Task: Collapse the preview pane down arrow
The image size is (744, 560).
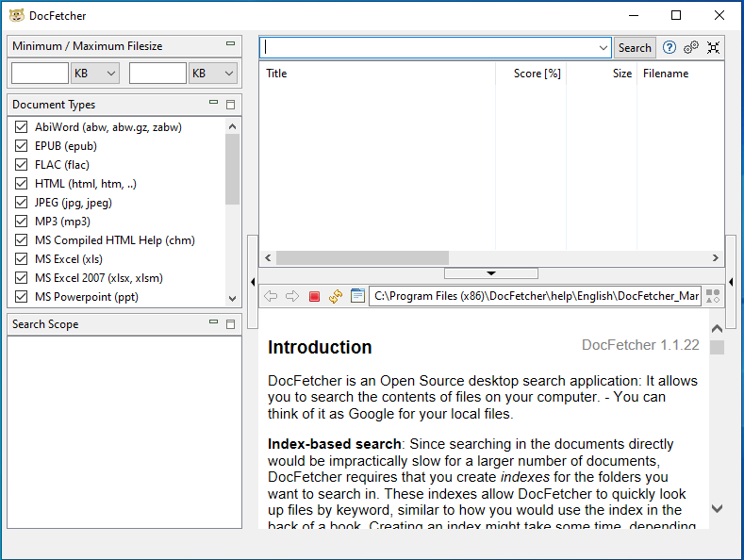Action: coord(491,273)
